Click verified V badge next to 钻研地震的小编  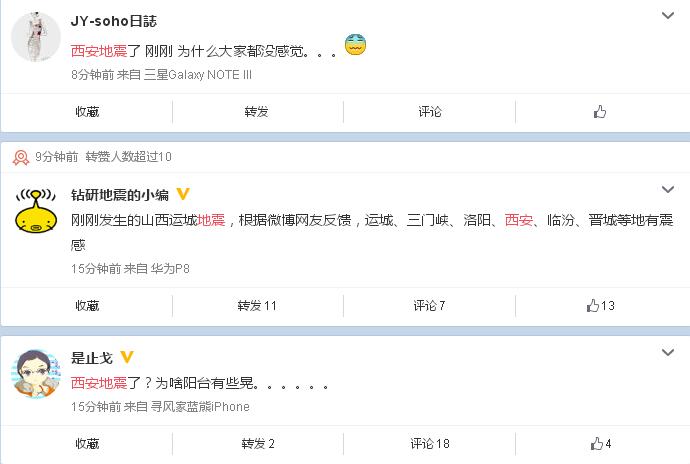[x=183, y=194]
